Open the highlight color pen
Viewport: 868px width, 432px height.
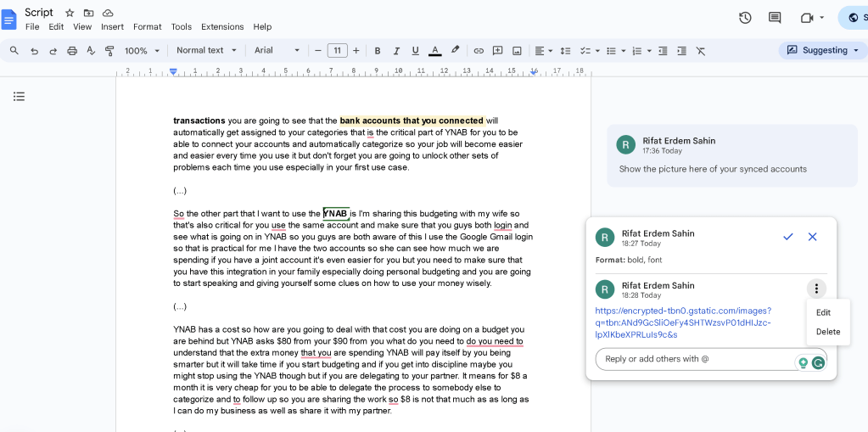click(x=455, y=50)
